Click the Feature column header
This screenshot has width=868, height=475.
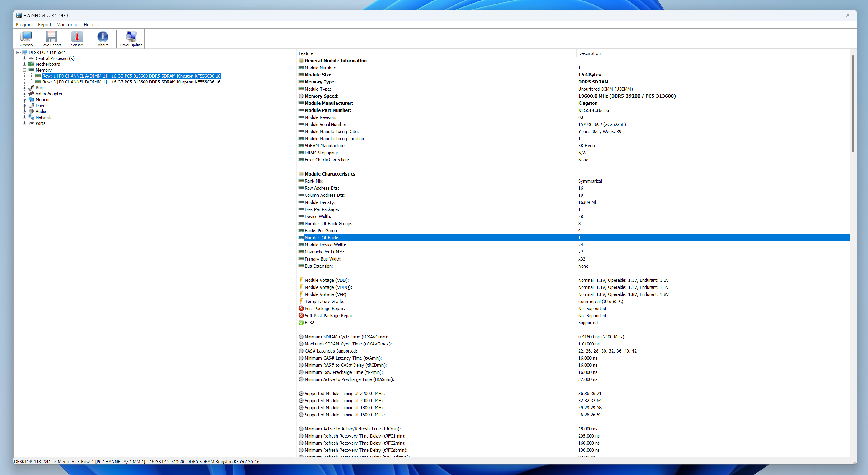pos(437,53)
